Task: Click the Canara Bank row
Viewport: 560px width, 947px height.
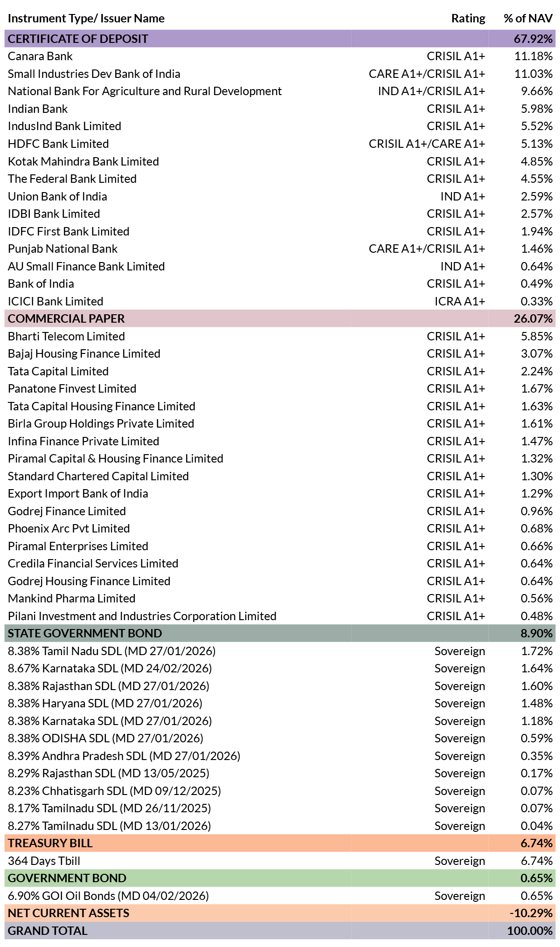Action: (280, 56)
